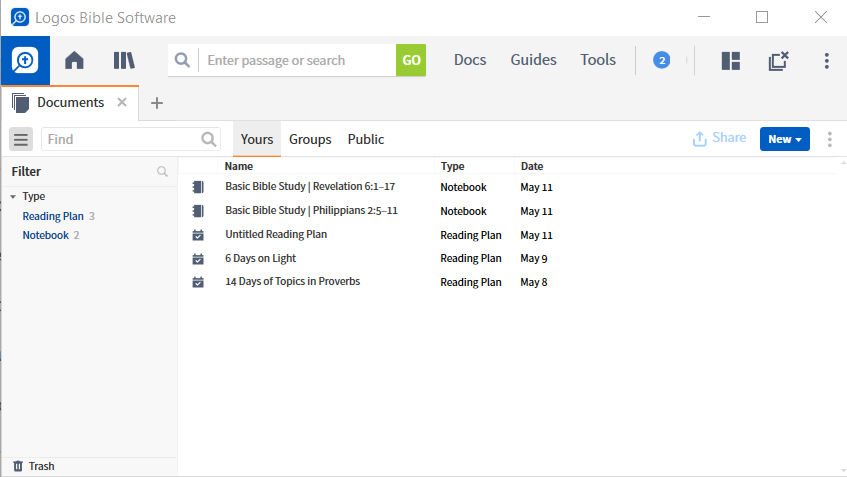The width and height of the screenshot is (847, 477).
Task: Close the Logos window
Action: (x=821, y=17)
